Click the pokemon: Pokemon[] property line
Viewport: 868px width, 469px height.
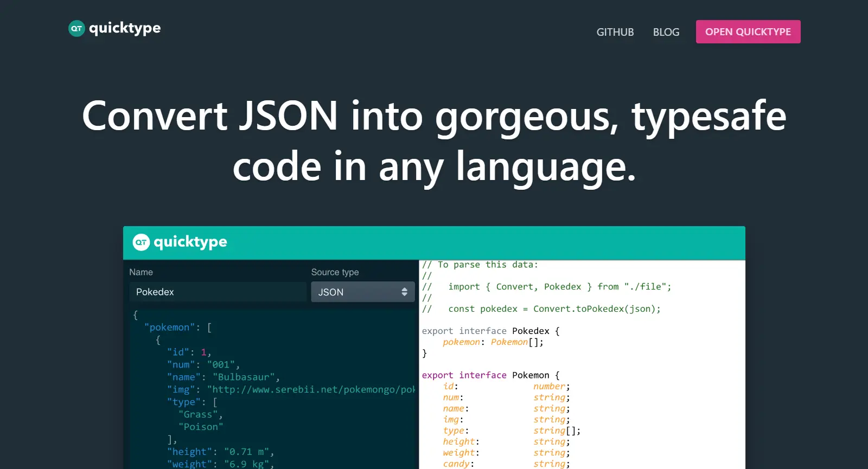coord(493,342)
